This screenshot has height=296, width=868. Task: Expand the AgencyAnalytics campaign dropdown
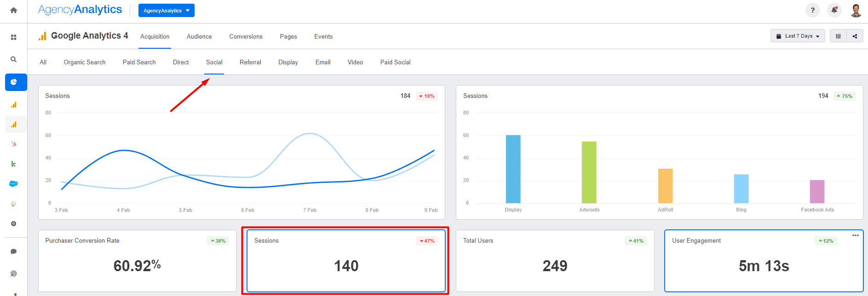click(x=166, y=11)
